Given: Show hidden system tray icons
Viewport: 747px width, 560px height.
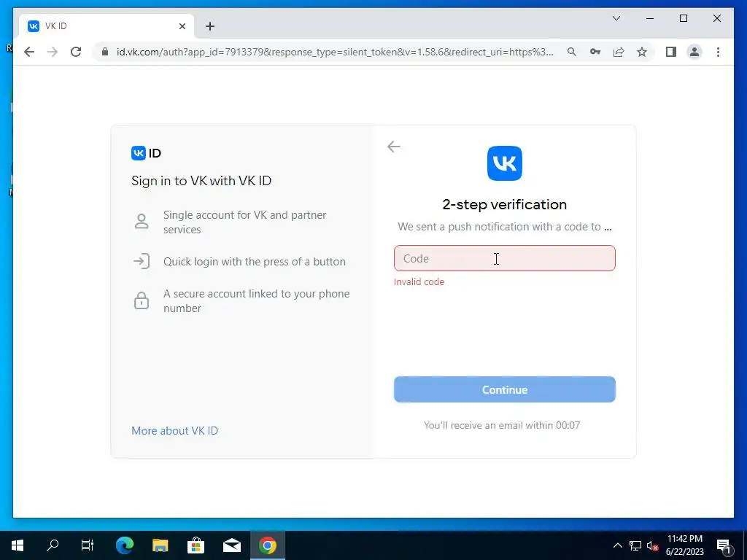Looking at the screenshot, I should pos(617,545).
